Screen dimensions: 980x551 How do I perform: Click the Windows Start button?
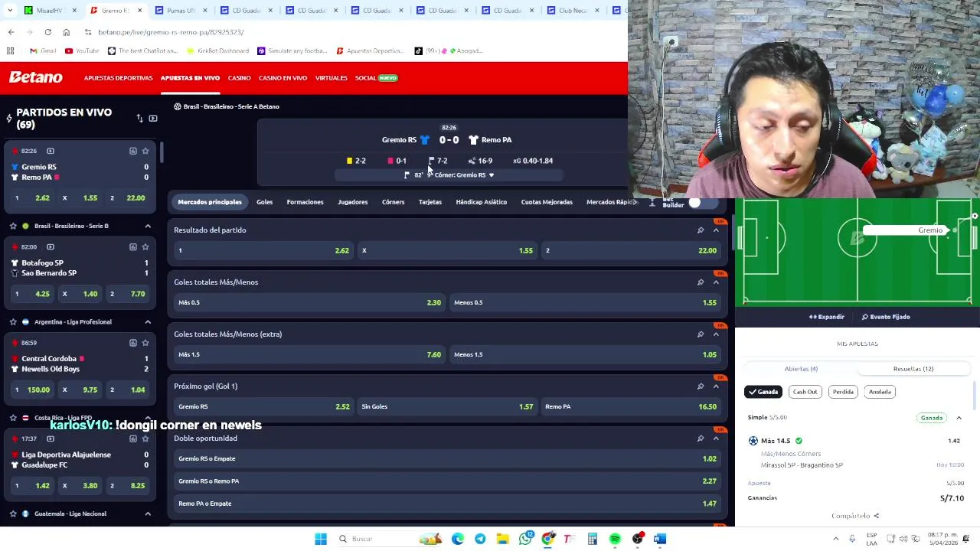(x=321, y=539)
